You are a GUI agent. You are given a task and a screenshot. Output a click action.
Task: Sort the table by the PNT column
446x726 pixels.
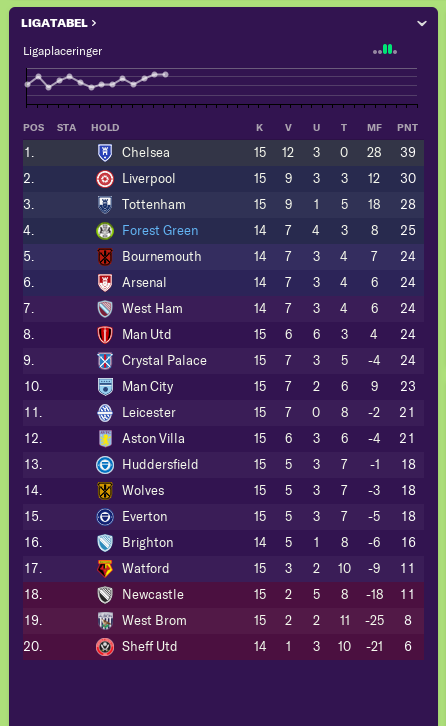coord(407,127)
